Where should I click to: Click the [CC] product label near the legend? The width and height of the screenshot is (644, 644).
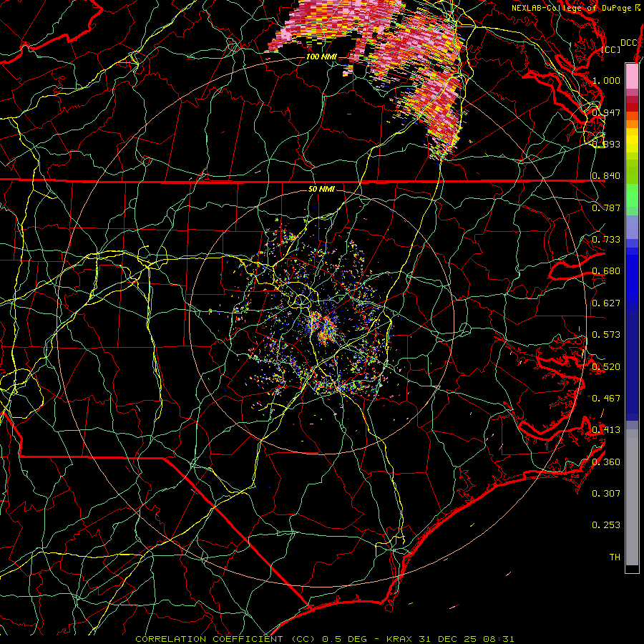coord(611,49)
